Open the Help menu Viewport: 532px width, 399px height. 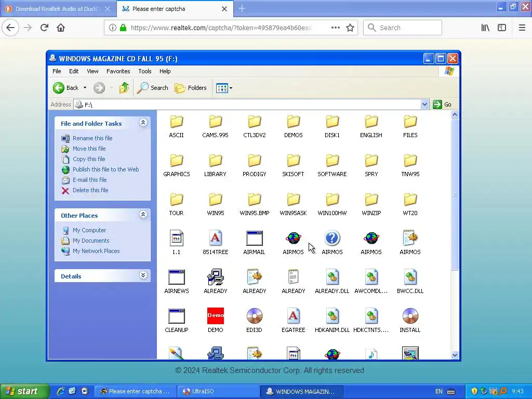pyautogui.click(x=165, y=71)
